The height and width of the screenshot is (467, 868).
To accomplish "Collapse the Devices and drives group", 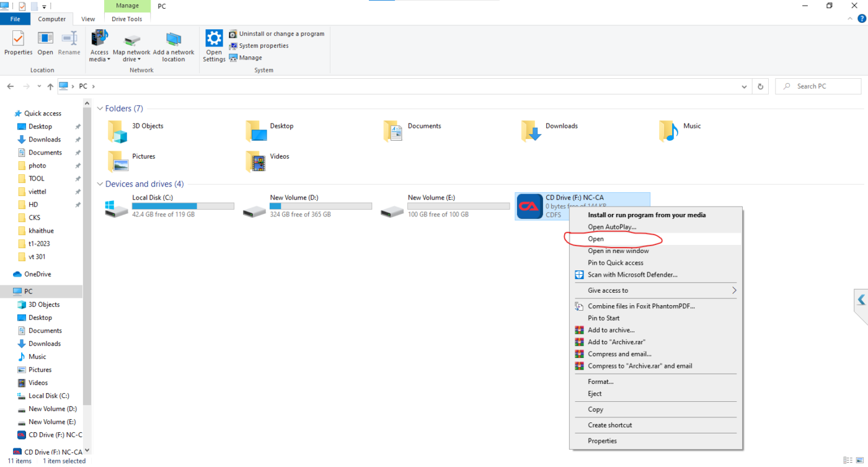I will click(x=100, y=184).
